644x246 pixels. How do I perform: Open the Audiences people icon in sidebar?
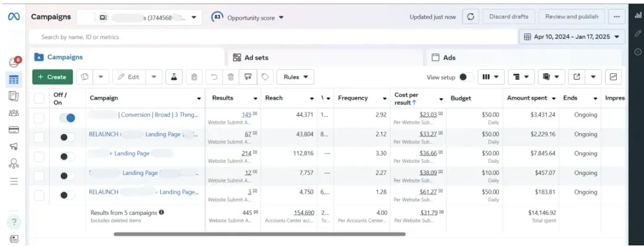pos(14,113)
